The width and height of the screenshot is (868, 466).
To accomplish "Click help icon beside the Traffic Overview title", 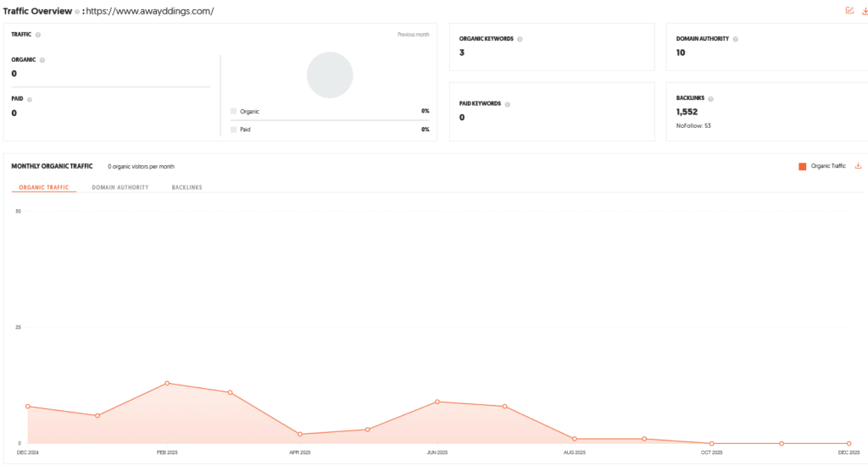I will pyautogui.click(x=76, y=12).
